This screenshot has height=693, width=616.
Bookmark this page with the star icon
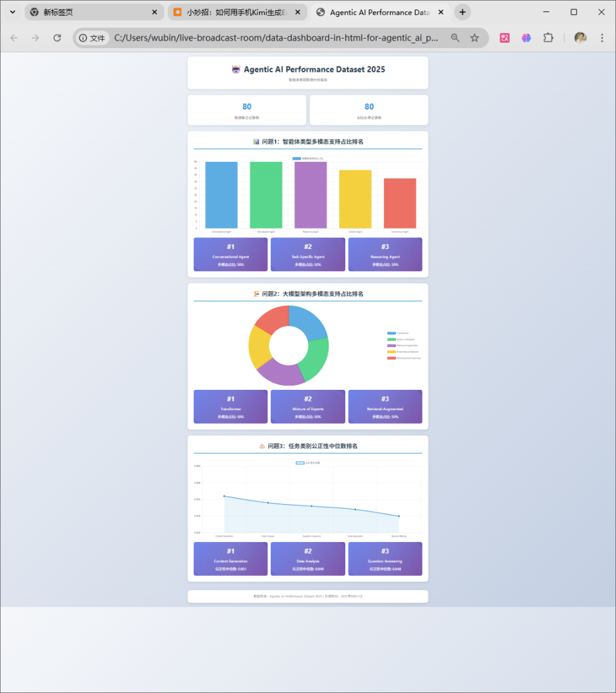[x=475, y=38]
